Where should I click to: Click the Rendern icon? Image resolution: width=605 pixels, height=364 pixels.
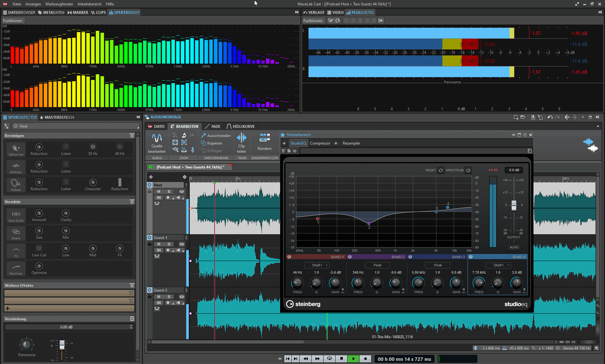tap(264, 141)
